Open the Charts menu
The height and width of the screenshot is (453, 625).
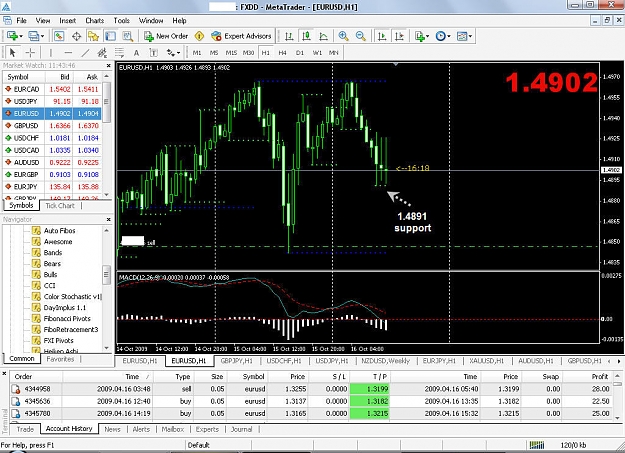pyautogui.click(x=94, y=20)
